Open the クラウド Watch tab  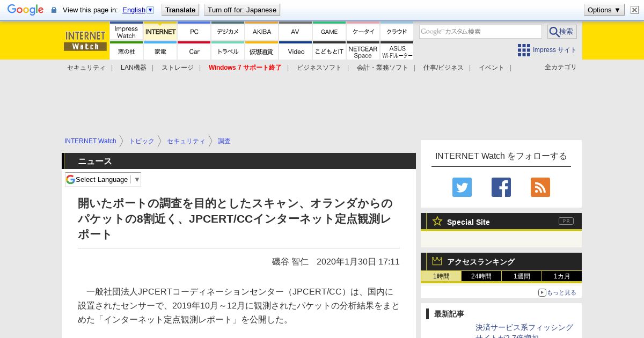point(397,32)
